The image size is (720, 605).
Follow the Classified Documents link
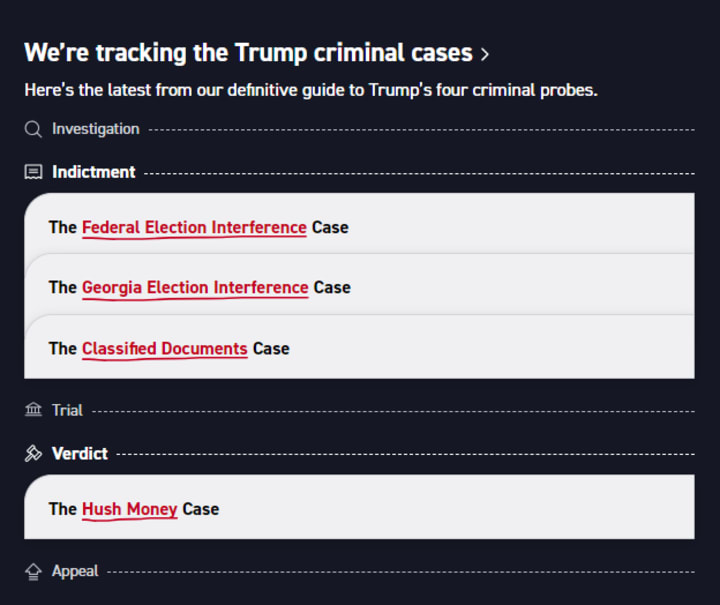[x=164, y=348]
